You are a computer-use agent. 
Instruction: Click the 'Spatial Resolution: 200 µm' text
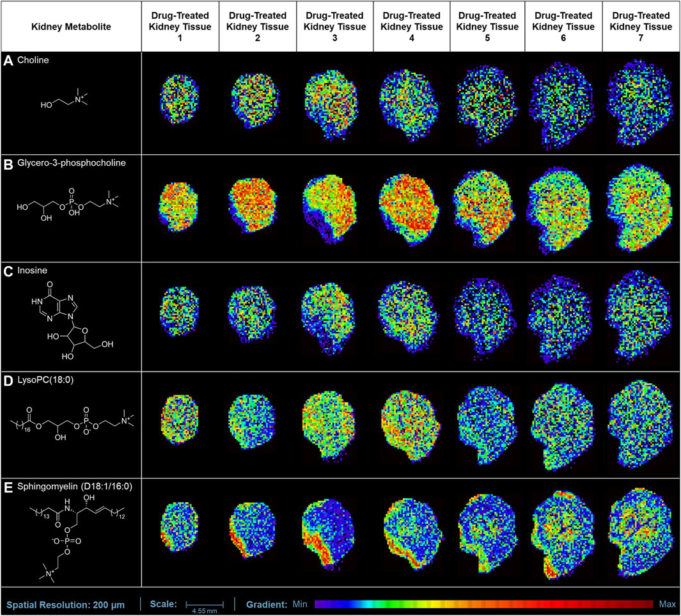click(x=66, y=604)
